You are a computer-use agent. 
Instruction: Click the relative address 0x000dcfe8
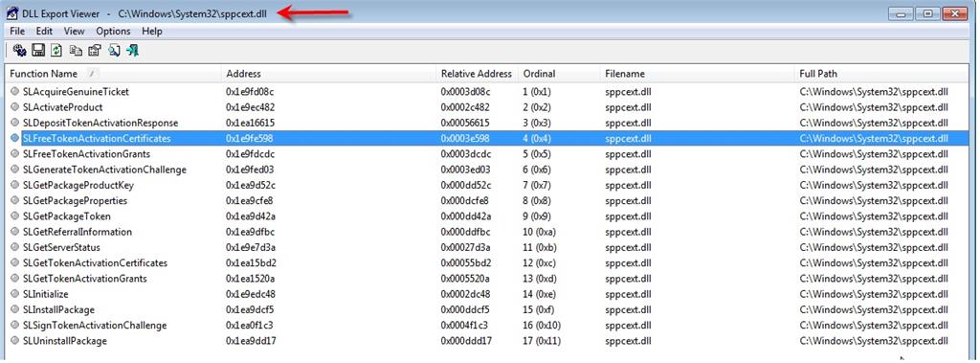(466, 201)
